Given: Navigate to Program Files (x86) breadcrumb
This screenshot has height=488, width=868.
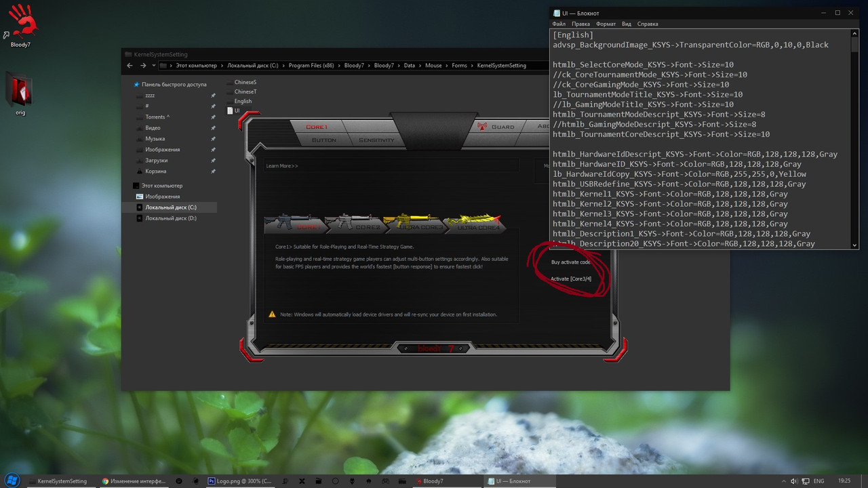Looking at the screenshot, I should coord(311,66).
